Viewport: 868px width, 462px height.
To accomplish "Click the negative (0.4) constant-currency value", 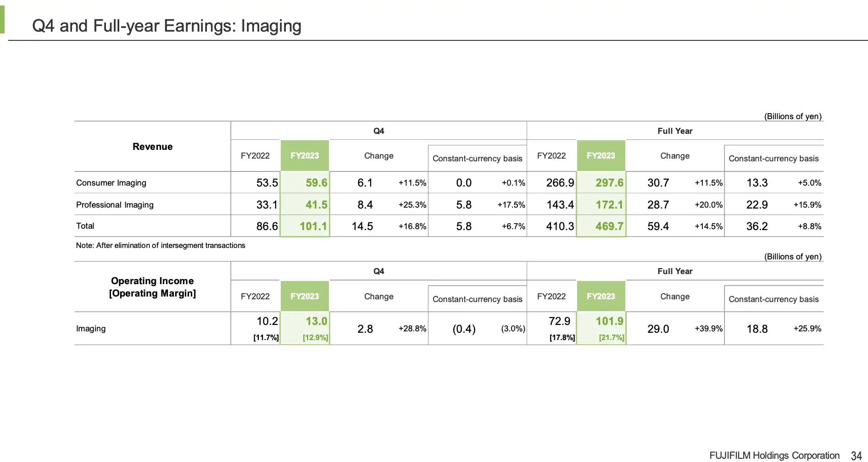I will (x=464, y=329).
